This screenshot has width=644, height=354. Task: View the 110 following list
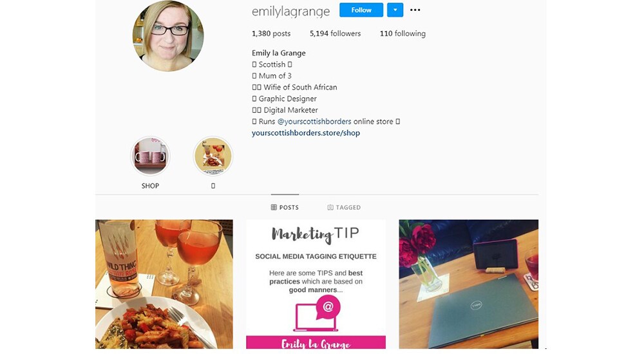(x=402, y=33)
